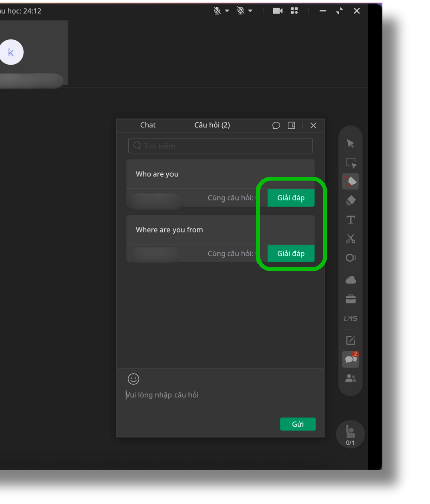The image size is (430, 504).
Task: Switch to the Chat tab
Action: (x=148, y=125)
